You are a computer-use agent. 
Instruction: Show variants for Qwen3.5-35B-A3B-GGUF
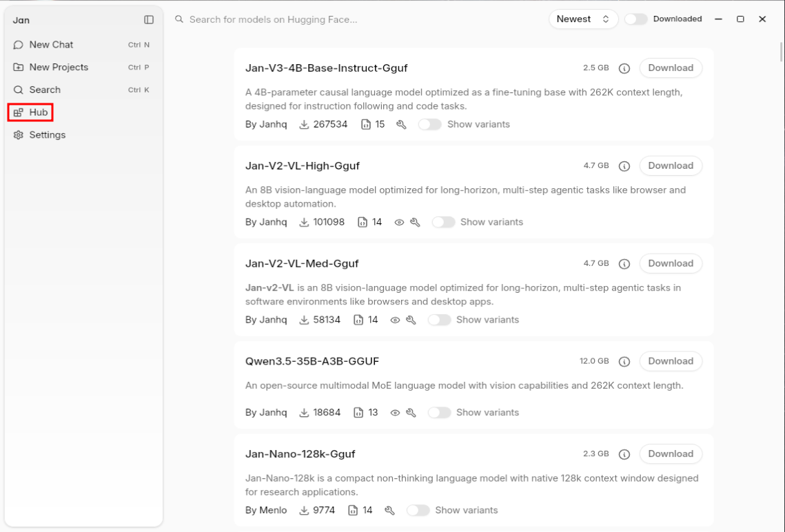[439, 413]
